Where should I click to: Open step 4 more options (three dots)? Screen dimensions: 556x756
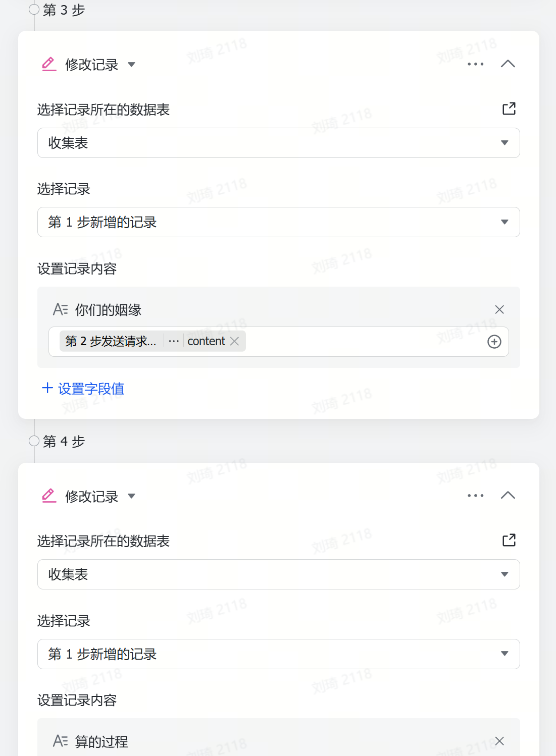click(x=475, y=496)
